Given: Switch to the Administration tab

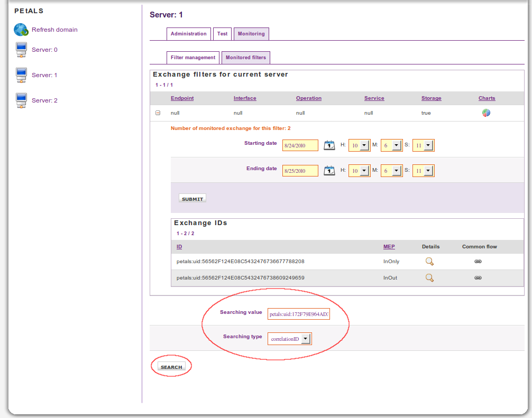Looking at the screenshot, I should 188,34.
